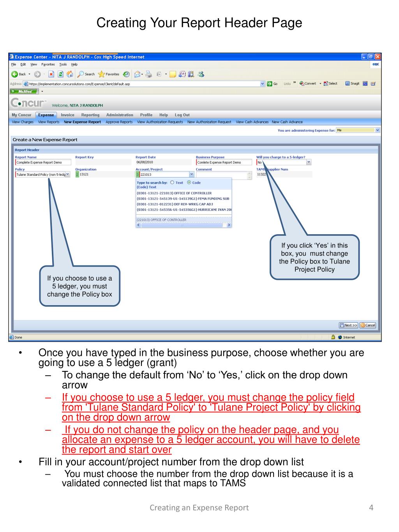Click the Concur logo
This screenshot has height=532, width=399.
coord(28,103)
